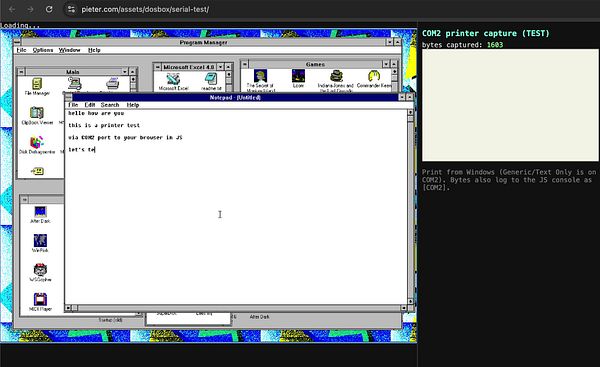Click 'bytes captured: 1603' counter
Viewport: 600px width, 367px height.
[x=462, y=45]
